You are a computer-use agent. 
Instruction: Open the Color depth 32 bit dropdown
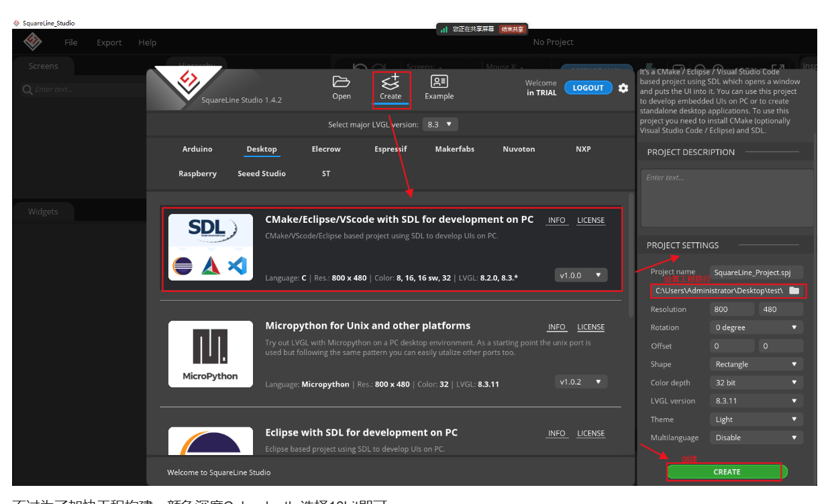tap(756, 383)
